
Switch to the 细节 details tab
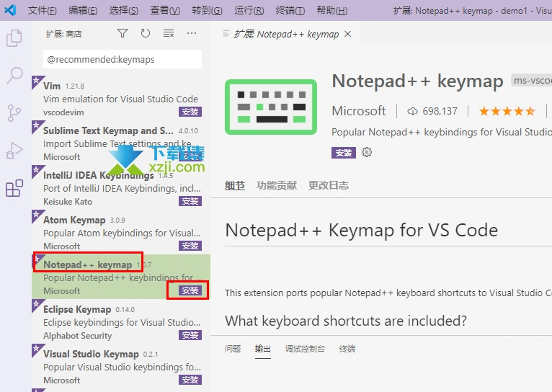[x=235, y=185]
